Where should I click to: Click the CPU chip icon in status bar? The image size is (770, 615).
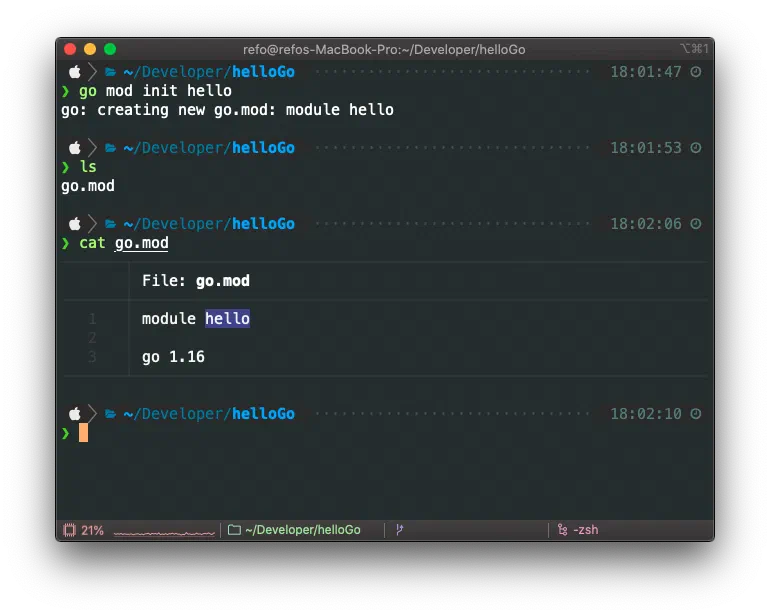[70, 530]
